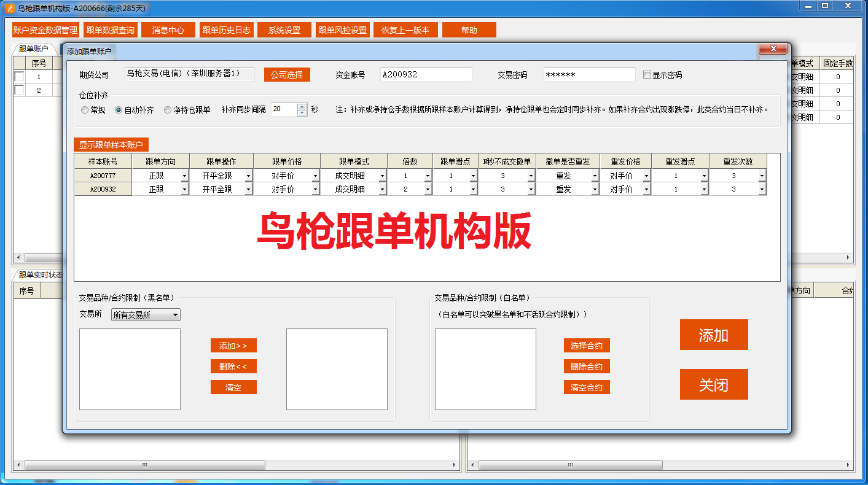Open 重发次数 dropdown for A200932
Image resolution: width=868 pixels, height=485 pixels.
tap(762, 190)
